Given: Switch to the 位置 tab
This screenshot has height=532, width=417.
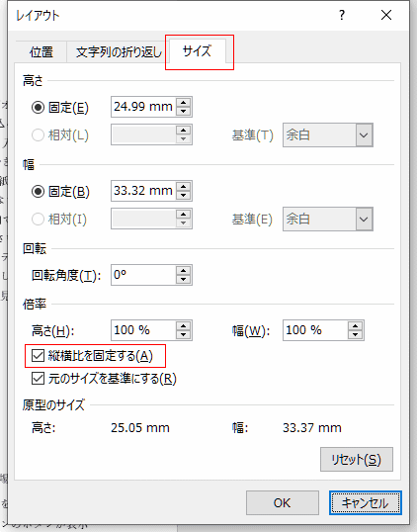Looking at the screenshot, I should tap(42, 52).
